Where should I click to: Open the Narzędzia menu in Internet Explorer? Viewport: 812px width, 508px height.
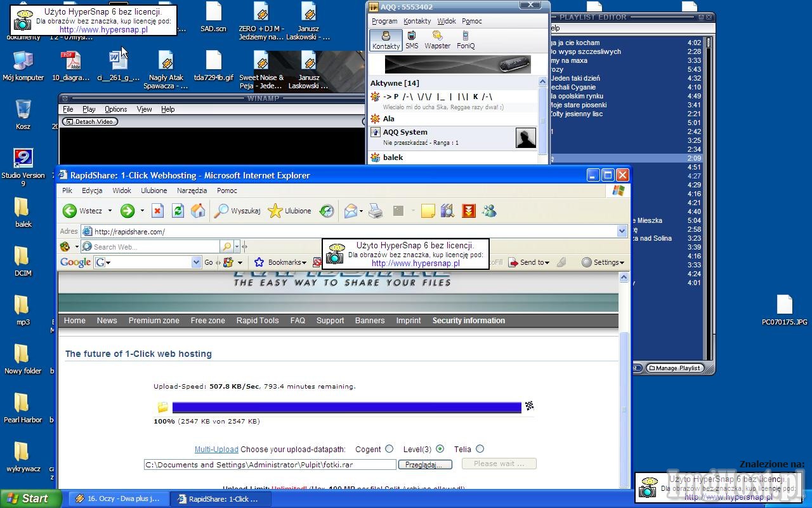192,190
